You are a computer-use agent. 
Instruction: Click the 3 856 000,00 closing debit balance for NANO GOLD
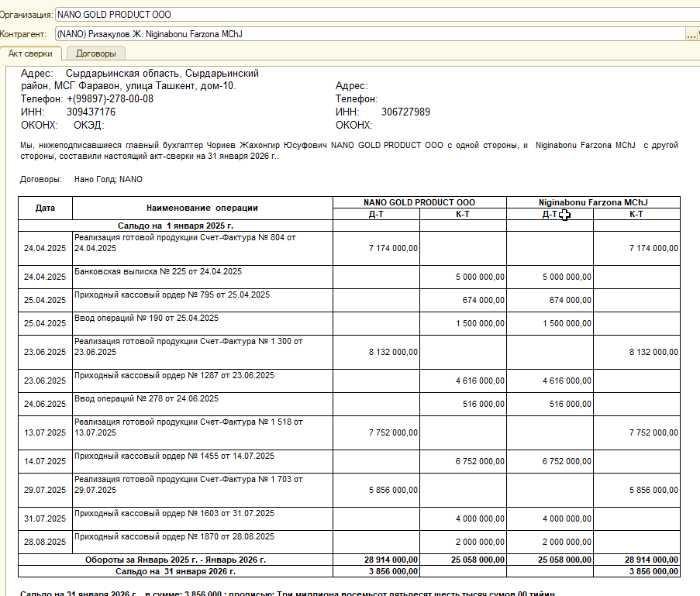point(376,571)
